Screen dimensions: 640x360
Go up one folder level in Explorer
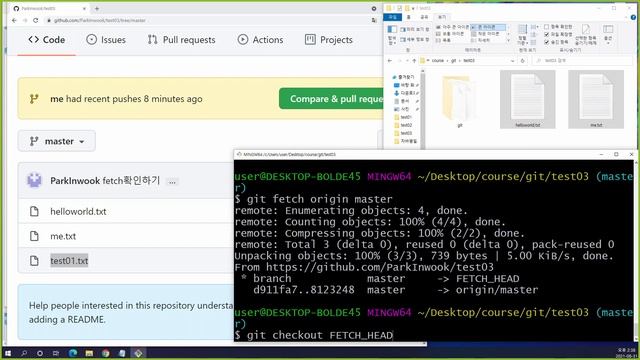[414, 60]
